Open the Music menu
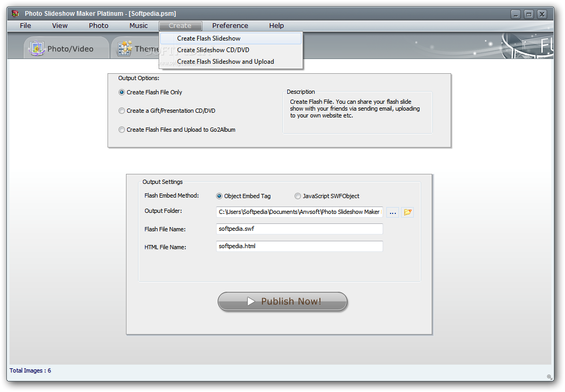 tap(139, 26)
